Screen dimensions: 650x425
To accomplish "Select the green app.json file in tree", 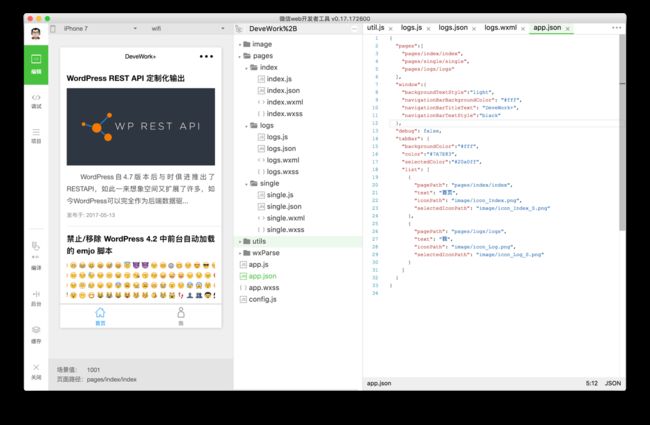I will (x=258, y=276).
